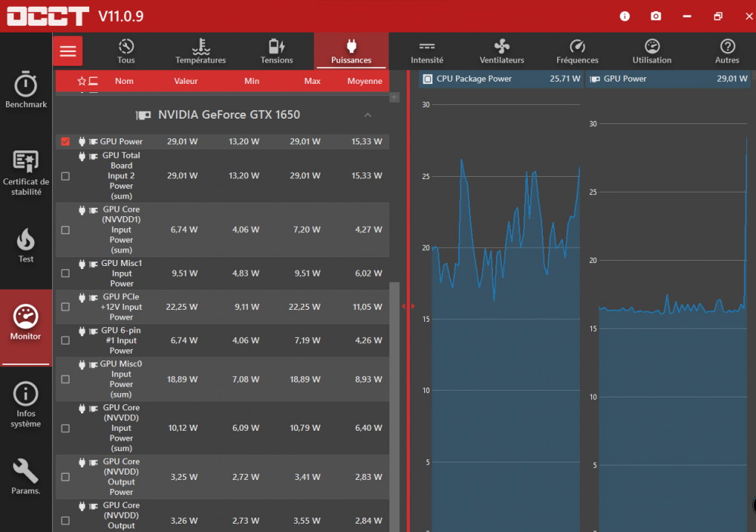Uncheck the GPU Power checkbox
756x532 pixels.
[65, 141]
